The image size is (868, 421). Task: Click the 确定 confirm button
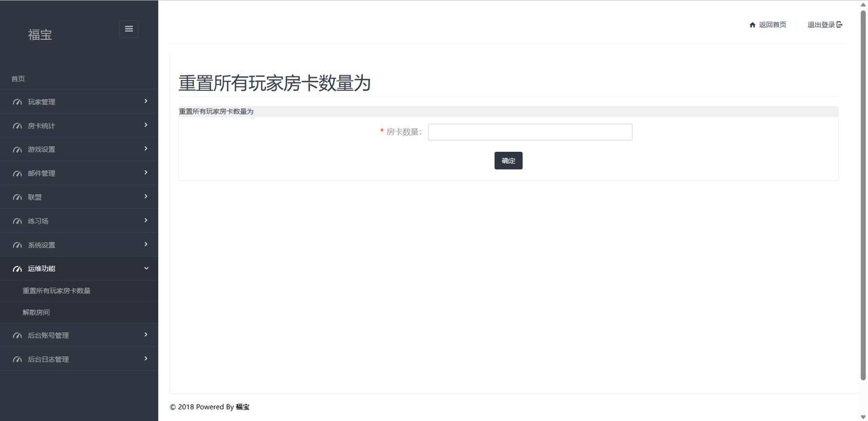point(509,161)
